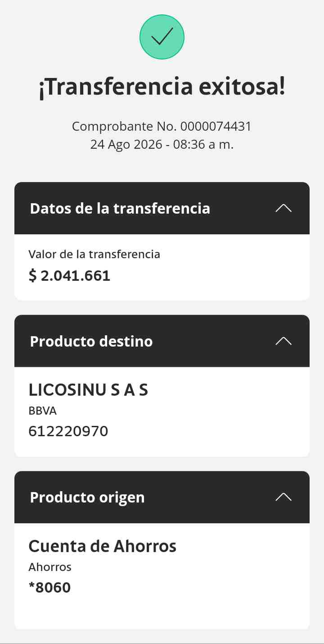Collapse the Producto origen chevron

click(283, 497)
